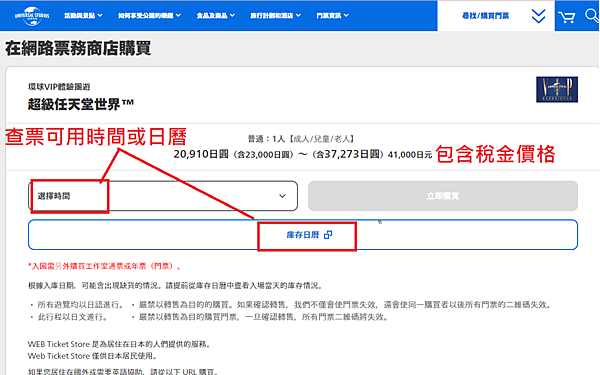Click the 普通：1人 ticket type text
The width and height of the screenshot is (600, 375).
(301, 139)
